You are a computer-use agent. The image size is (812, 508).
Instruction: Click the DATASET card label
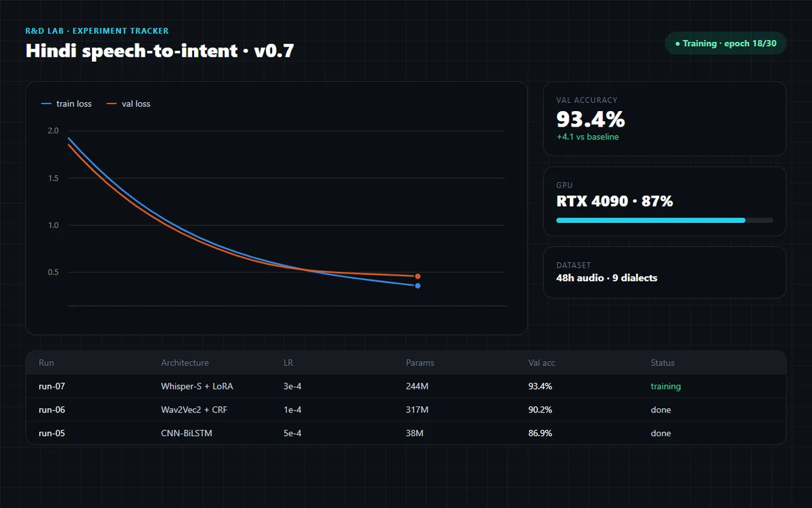(x=574, y=266)
